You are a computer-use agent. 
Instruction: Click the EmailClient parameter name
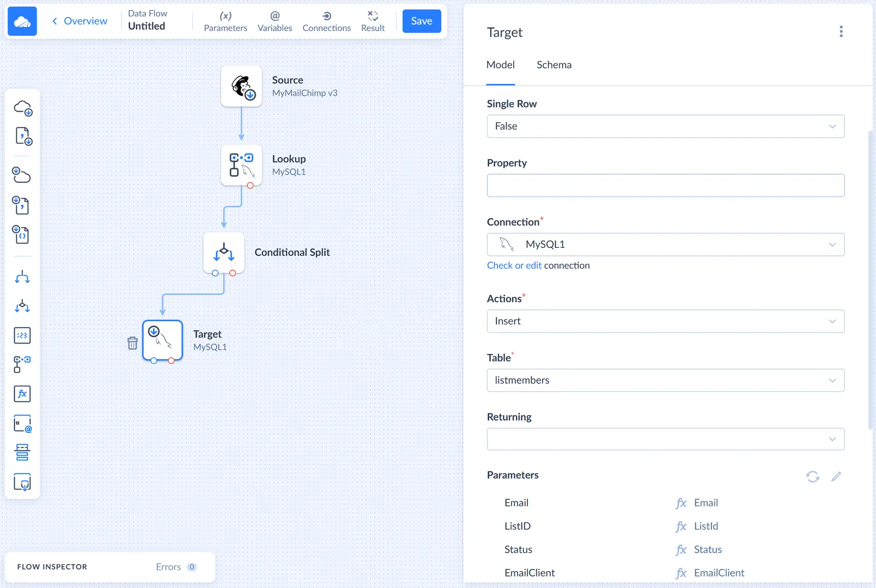(530, 573)
